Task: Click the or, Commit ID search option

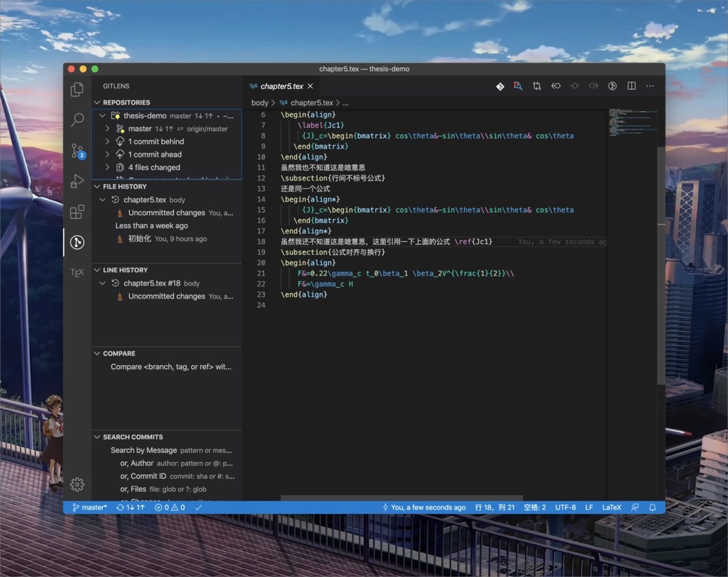Action: (x=166, y=476)
